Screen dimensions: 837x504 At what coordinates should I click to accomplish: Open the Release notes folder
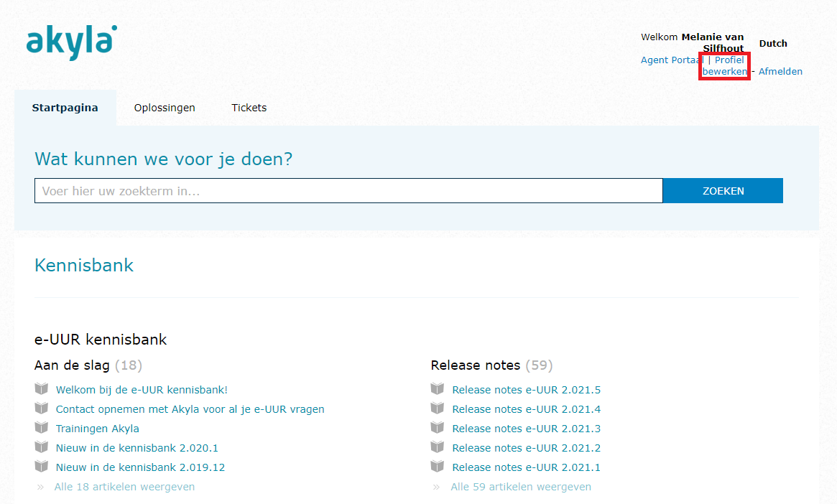click(475, 365)
